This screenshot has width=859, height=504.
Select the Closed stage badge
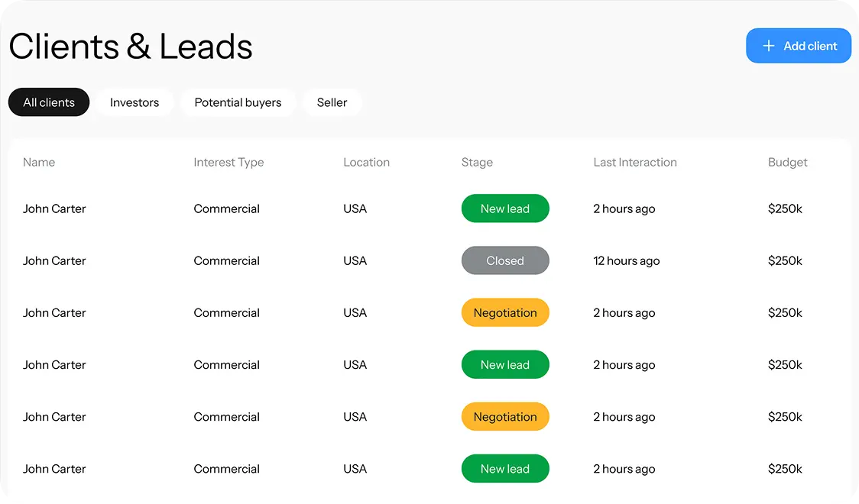point(505,260)
